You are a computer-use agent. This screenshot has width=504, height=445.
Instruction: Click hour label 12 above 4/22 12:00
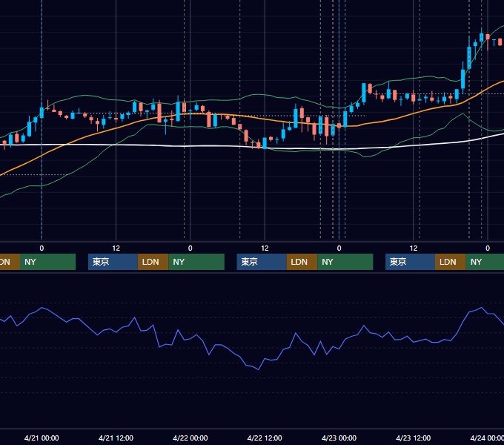[265, 248]
